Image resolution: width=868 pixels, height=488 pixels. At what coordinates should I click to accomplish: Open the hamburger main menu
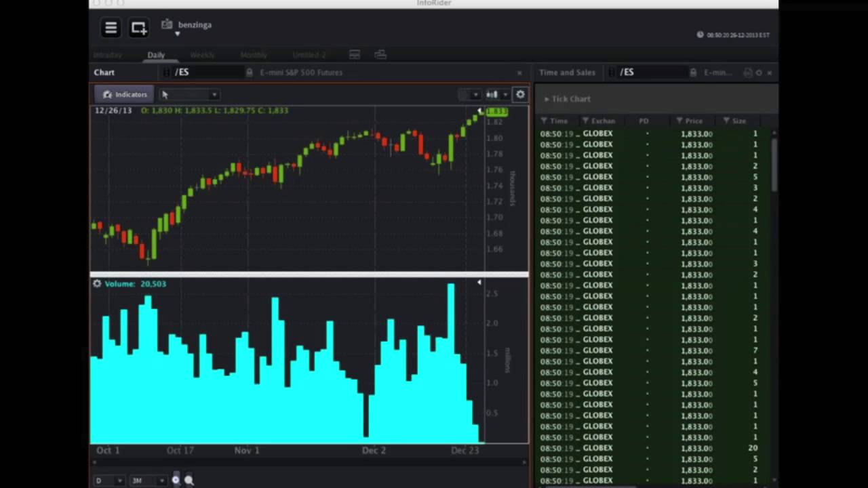pos(111,28)
